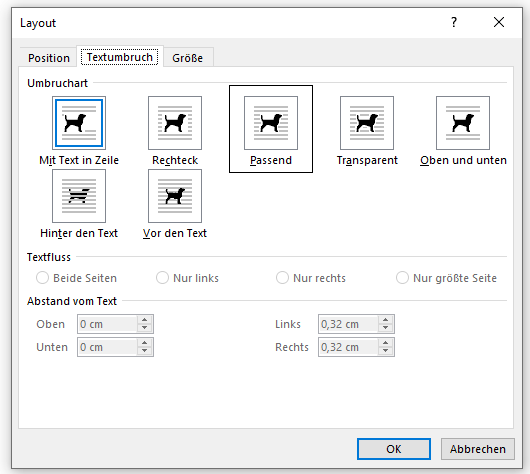Select the 'Hinter den Text' wrap icon
The image size is (530, 474).
click(79, 196)
